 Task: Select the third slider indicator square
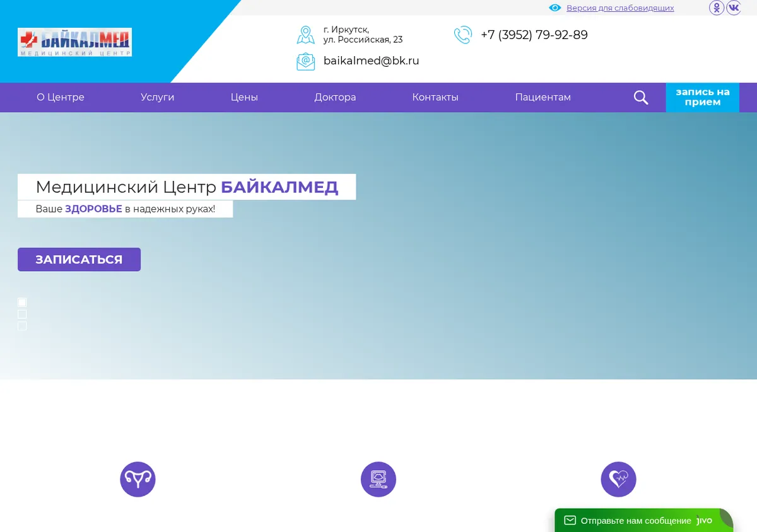(x=22, y=326)
